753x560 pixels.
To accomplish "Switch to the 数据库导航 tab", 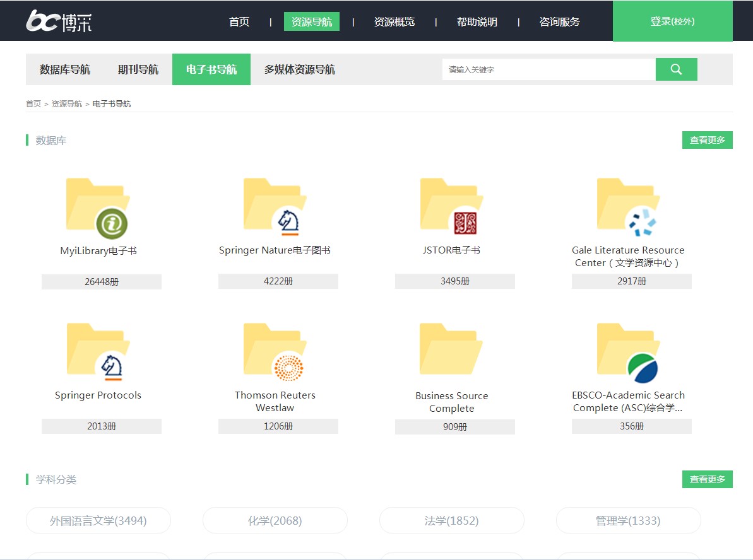I will [x=65, y=69].
